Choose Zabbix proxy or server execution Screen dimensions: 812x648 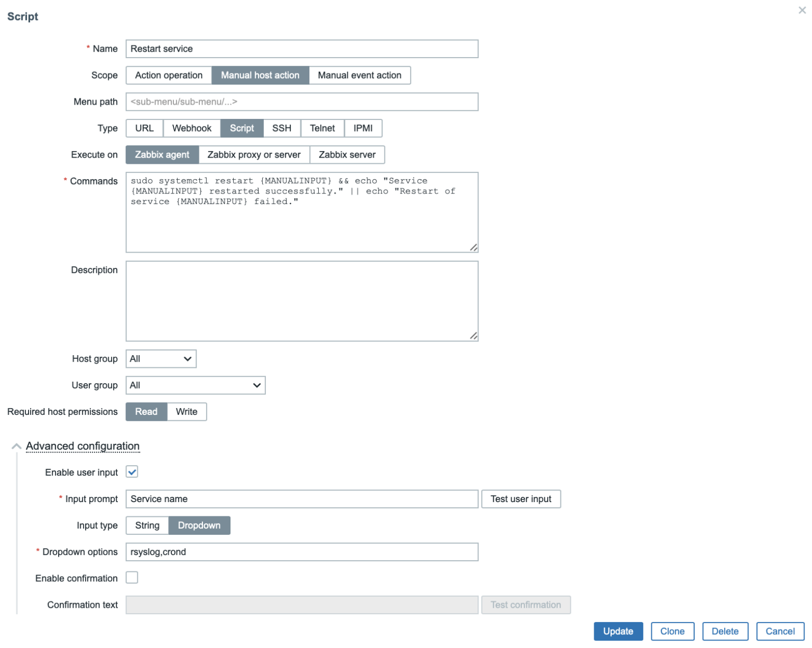(x=253, y=154)
